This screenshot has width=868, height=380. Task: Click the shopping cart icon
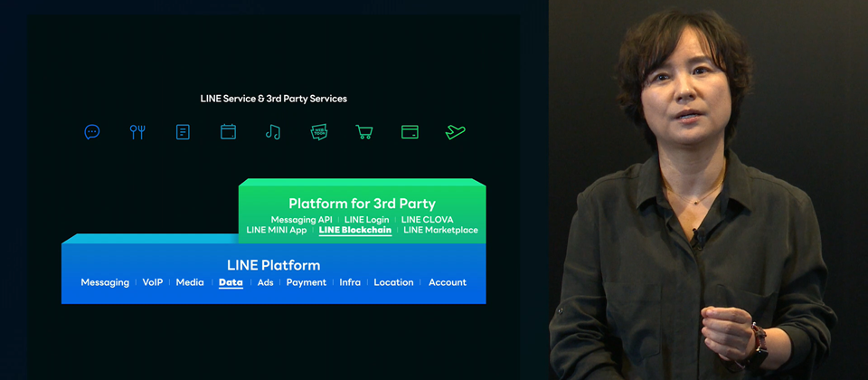(363, 132)
